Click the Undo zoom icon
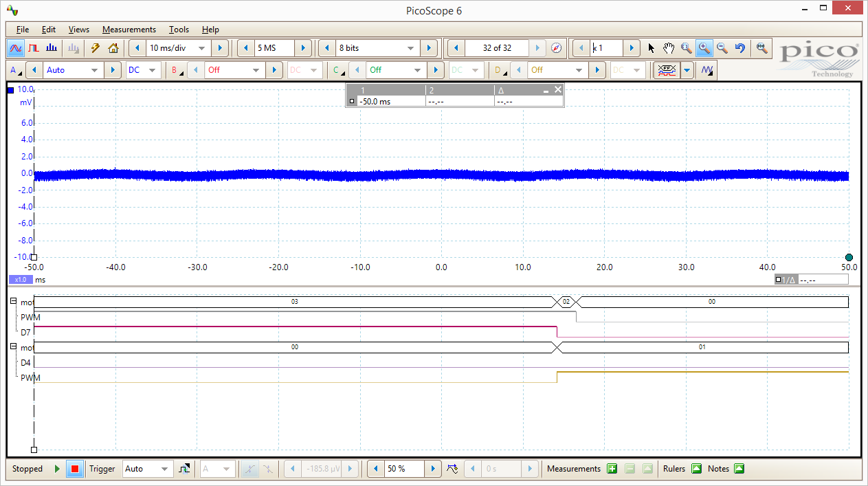The height and width of the screenshot is (486, 868). [740, 48]
